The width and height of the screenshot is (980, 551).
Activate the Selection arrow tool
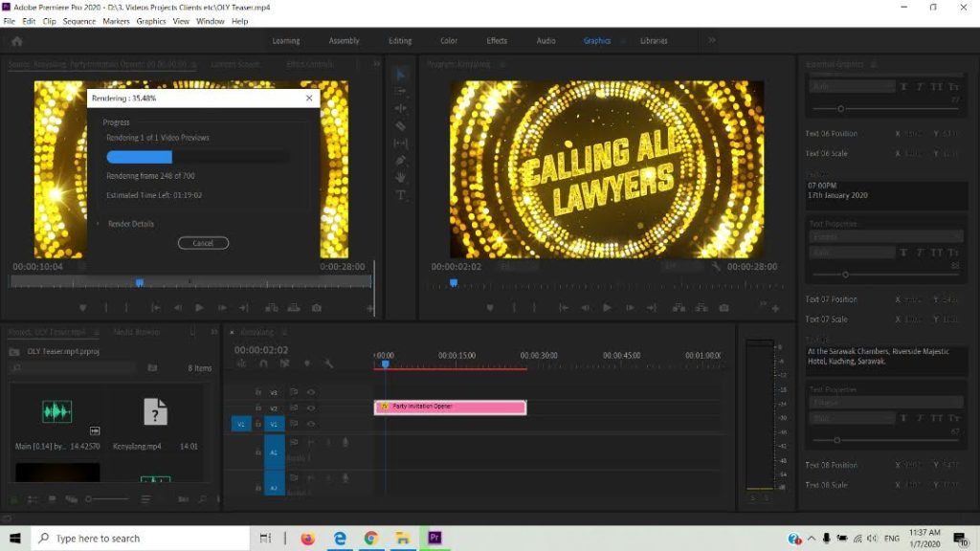coord(401,74)
